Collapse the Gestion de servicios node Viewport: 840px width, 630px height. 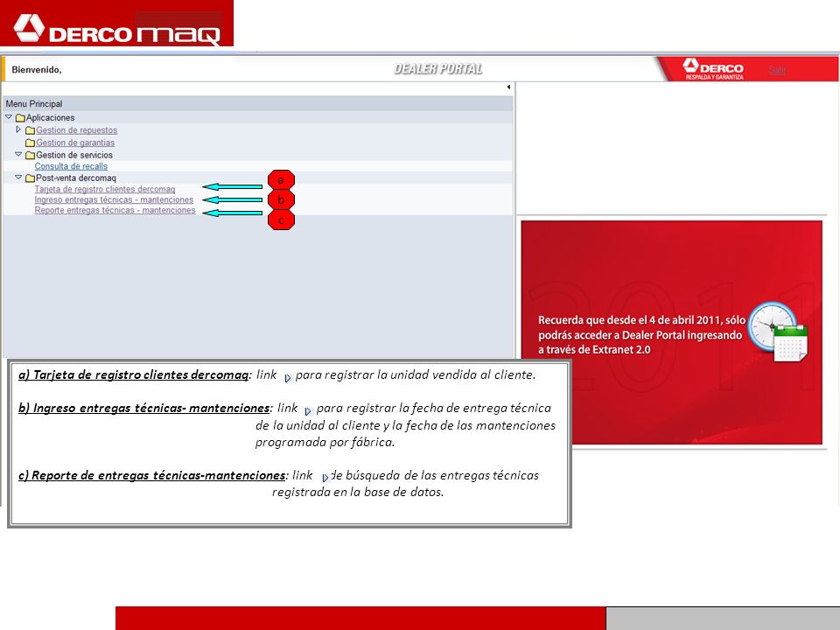point(18,154)
